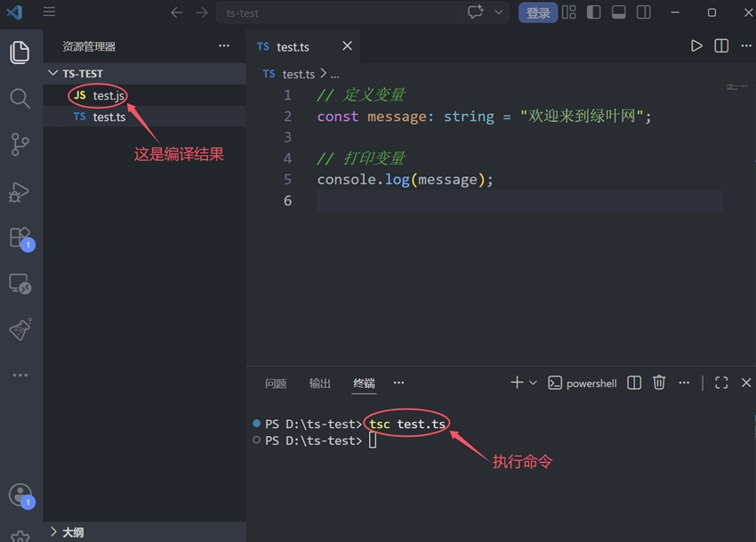Focus the terminal prompt cursor
756x542 pixels.
tap(373, 441)
